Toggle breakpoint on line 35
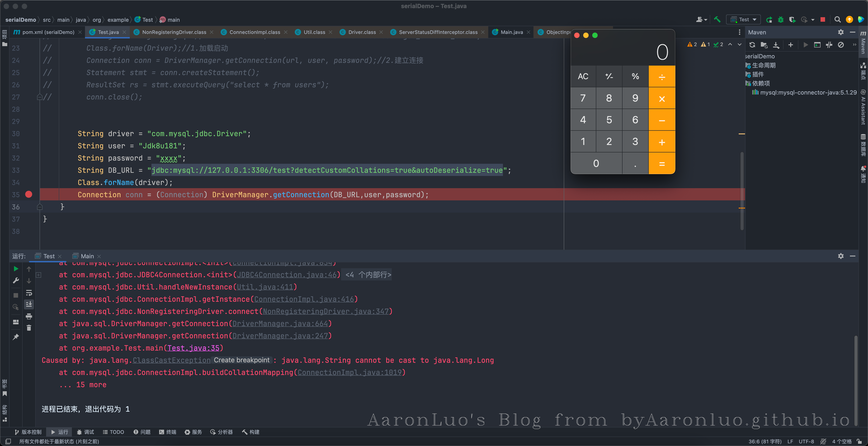868x446 pixels. click(29, 195)
